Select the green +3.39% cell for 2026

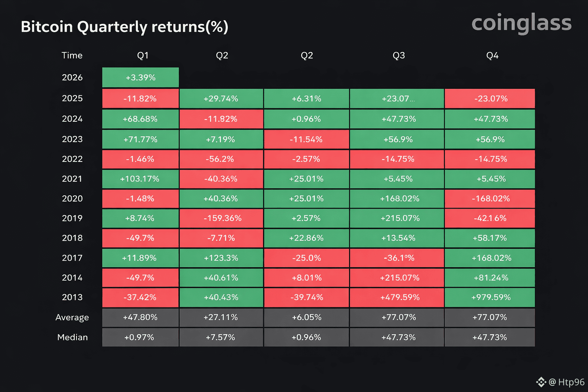point(140,77)
